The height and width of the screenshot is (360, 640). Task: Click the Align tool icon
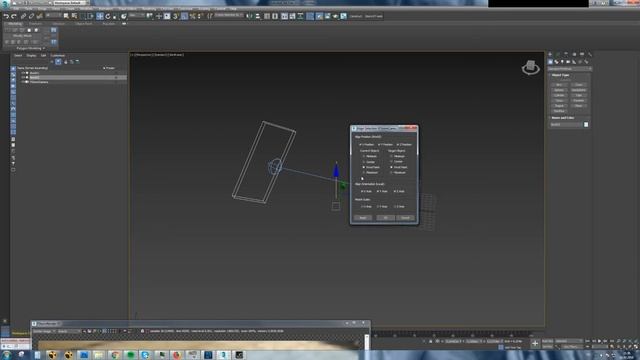(x=258, y=16)
